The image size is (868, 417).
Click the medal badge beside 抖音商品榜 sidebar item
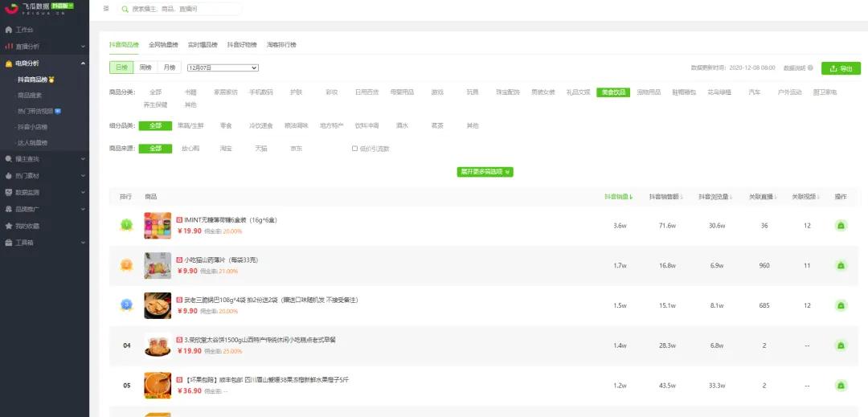tap(51, 80)
